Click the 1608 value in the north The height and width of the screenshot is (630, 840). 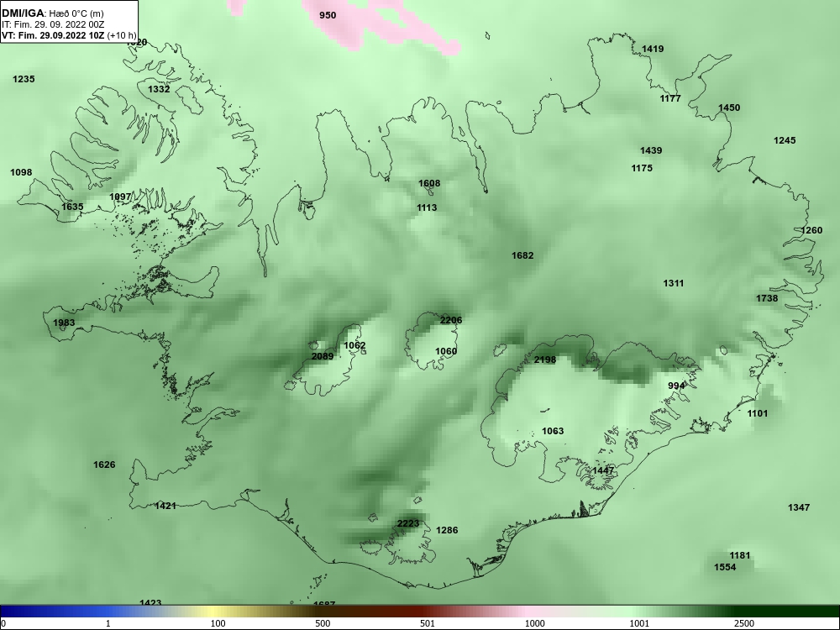point(429,183)
